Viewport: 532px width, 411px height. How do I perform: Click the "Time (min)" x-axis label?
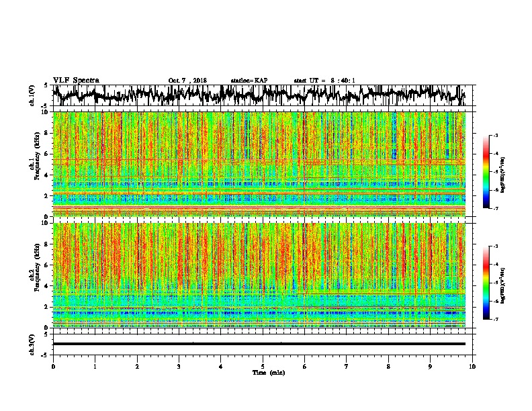[x=269, y=373]
